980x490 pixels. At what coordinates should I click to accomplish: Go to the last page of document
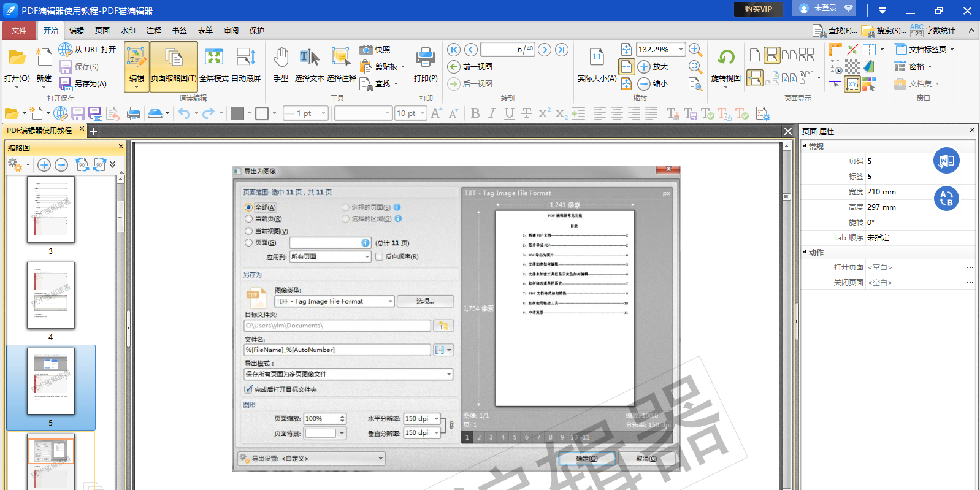click(x=562, y=50)
